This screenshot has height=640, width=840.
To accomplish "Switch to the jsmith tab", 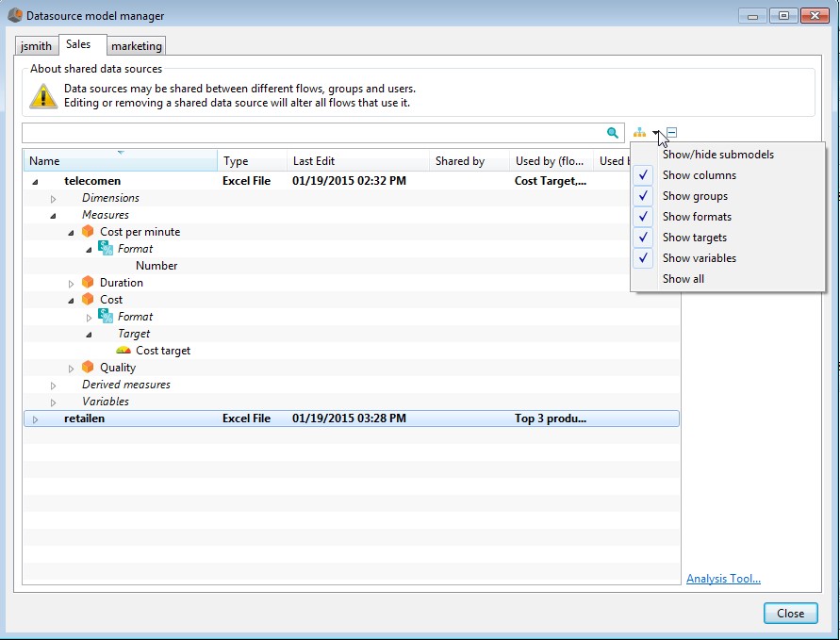I will click(37, 46).
